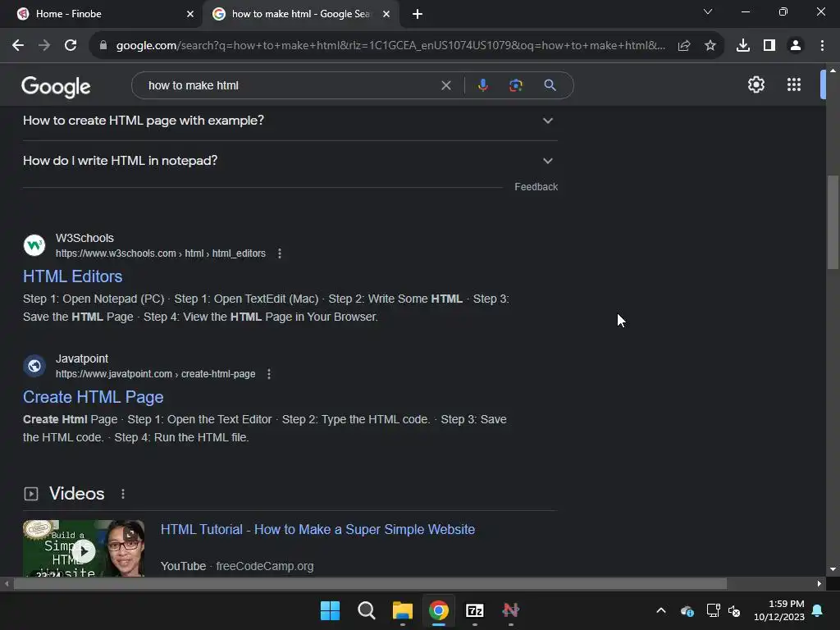This screenshot has height=630, width=840.
Task: Click the forward navigation arrow
Action: (x=44, y=46)
